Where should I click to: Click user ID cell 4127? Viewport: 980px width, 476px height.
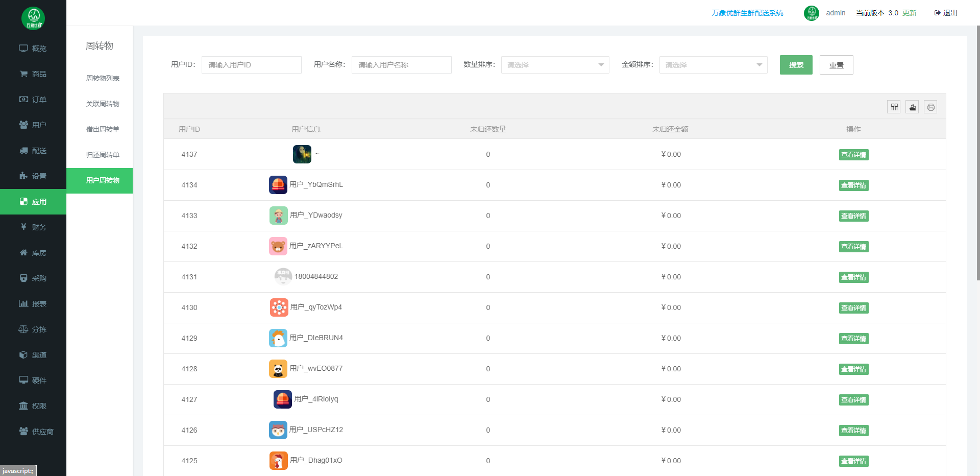coord(189,399)
